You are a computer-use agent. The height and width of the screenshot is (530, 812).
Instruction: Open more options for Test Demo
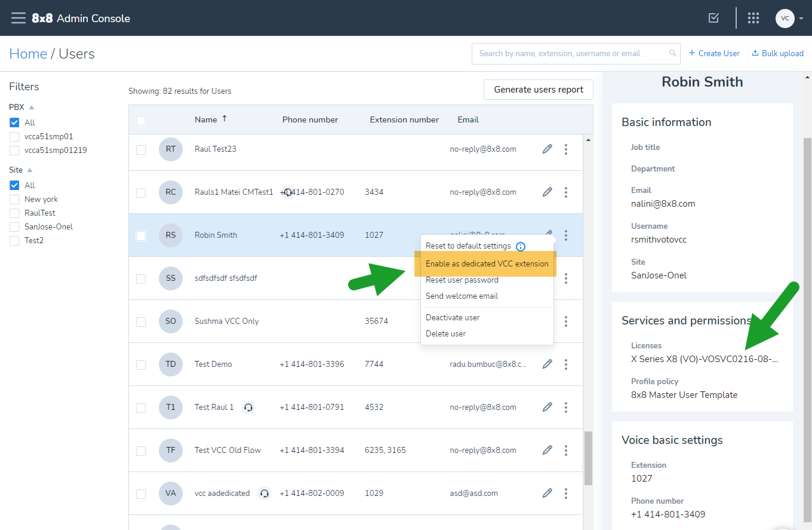[566, 364]
